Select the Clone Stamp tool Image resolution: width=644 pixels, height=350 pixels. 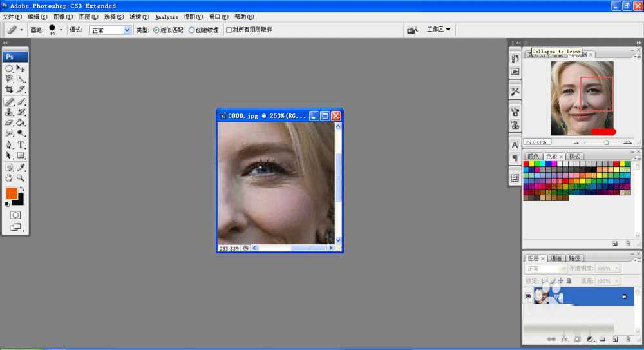(x=9, y=112)
